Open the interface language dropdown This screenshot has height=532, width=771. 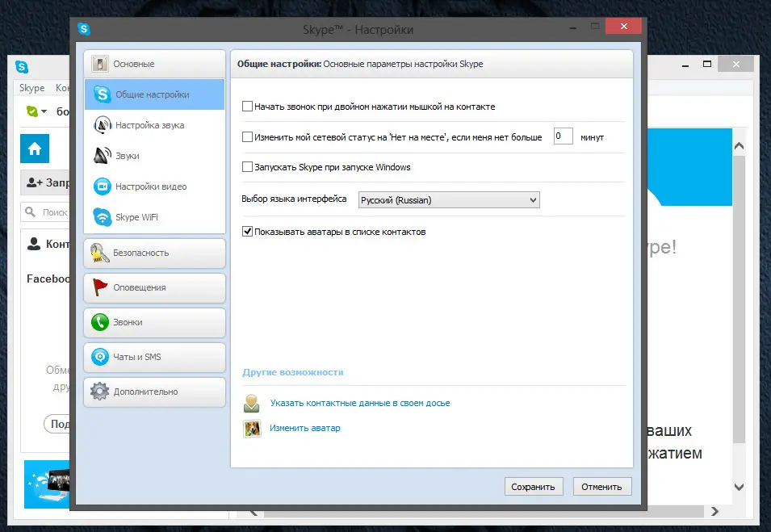click(449, 199)
